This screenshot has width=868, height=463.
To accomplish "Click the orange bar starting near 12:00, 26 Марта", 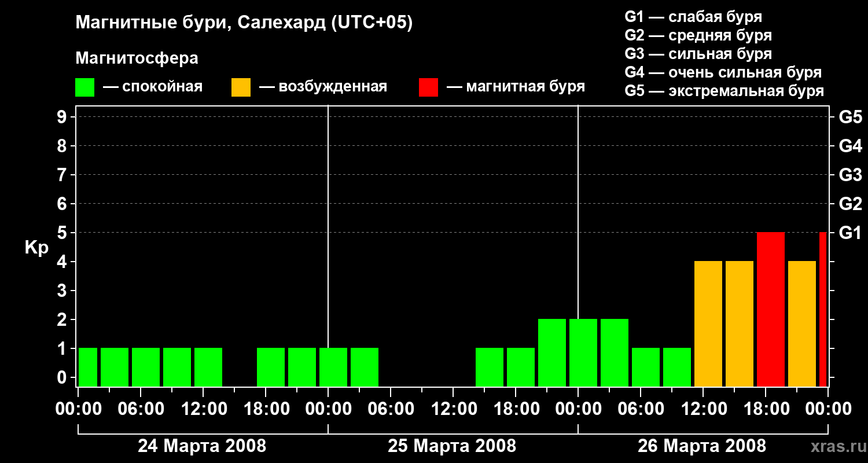I will point(708,324).
